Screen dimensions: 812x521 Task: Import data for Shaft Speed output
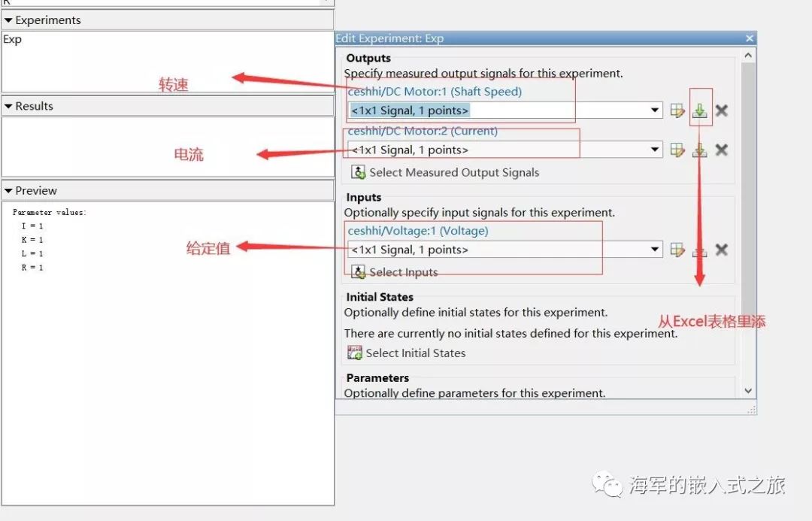click(x=700, y=111)
